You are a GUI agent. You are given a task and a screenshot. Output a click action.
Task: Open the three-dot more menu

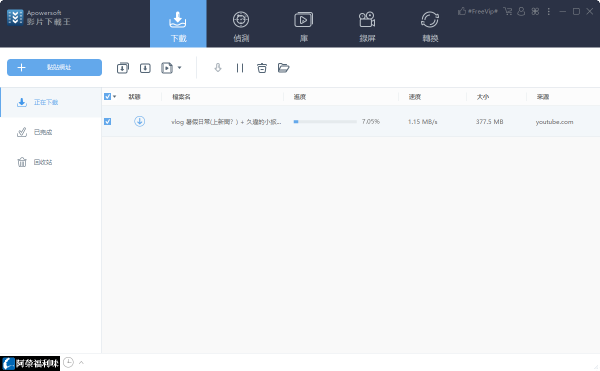coord(549,11)
